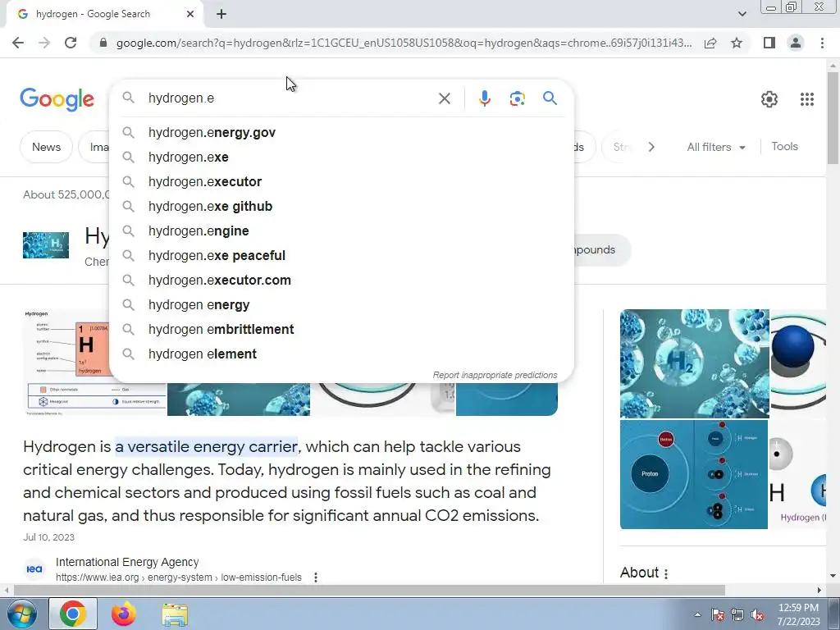Viewport: 840px width, 630px height.
Task: Start voice search with microphone icon
Action: tap(484, 98)
